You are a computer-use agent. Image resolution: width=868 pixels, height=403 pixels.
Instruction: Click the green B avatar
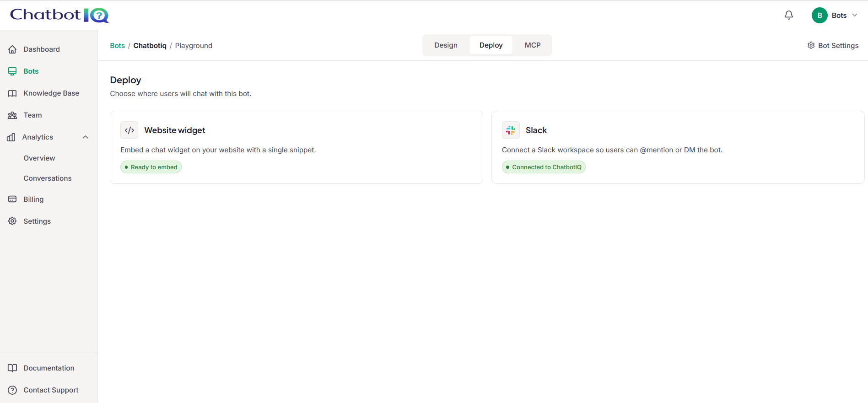pos(819,15)
